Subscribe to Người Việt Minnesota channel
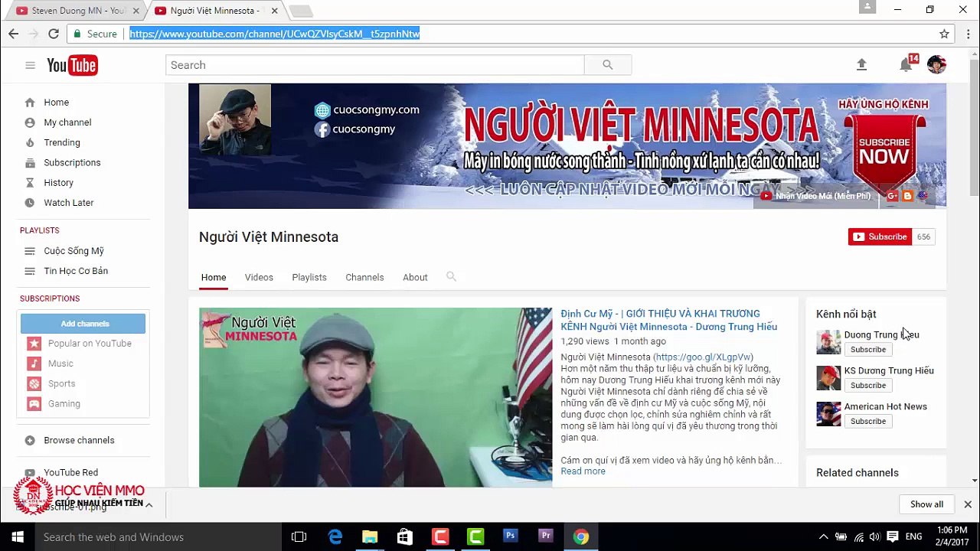The image size is (980, 551). [880, 236]
